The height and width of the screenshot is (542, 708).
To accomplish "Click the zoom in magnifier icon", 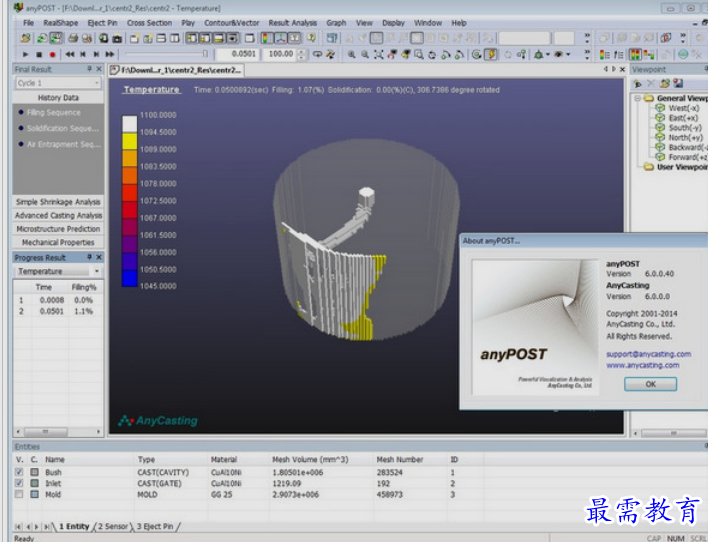I will point(352,54).
